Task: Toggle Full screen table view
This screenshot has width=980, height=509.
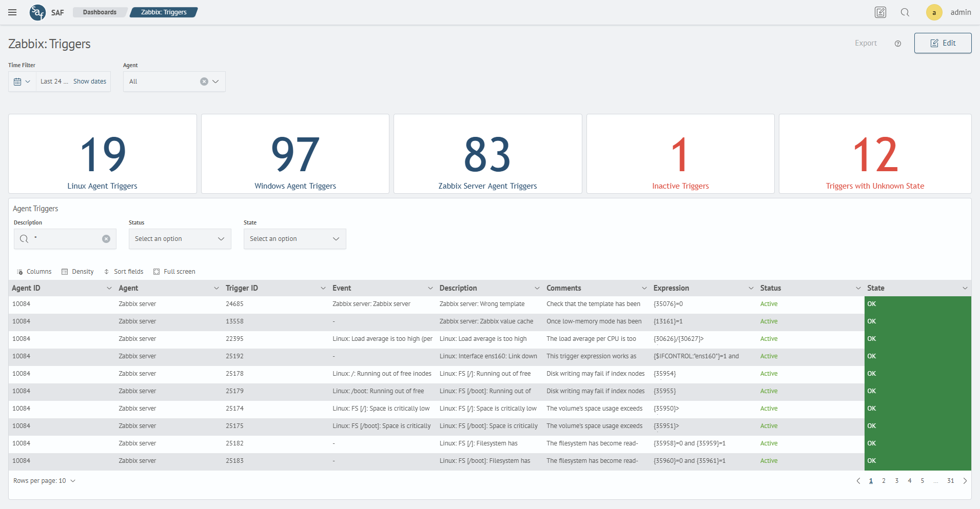Action: [x=174, y=272]
